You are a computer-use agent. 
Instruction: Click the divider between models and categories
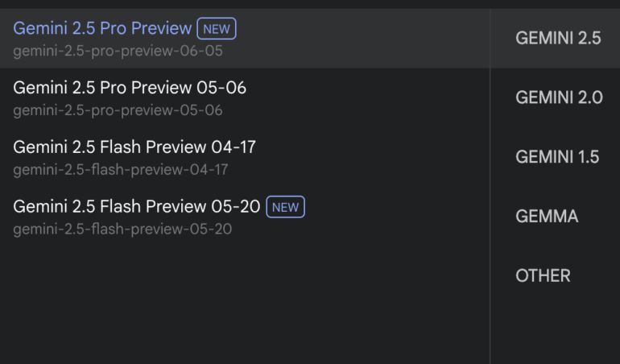pyautogui.click(x=490, y=201)
